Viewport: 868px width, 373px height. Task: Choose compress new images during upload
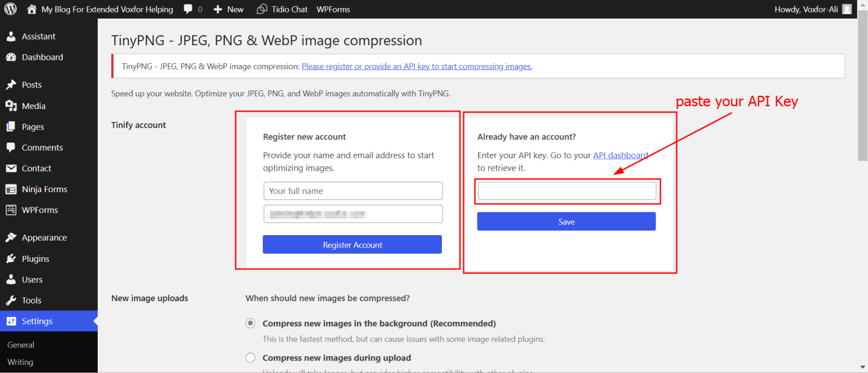tap(250, 358)
